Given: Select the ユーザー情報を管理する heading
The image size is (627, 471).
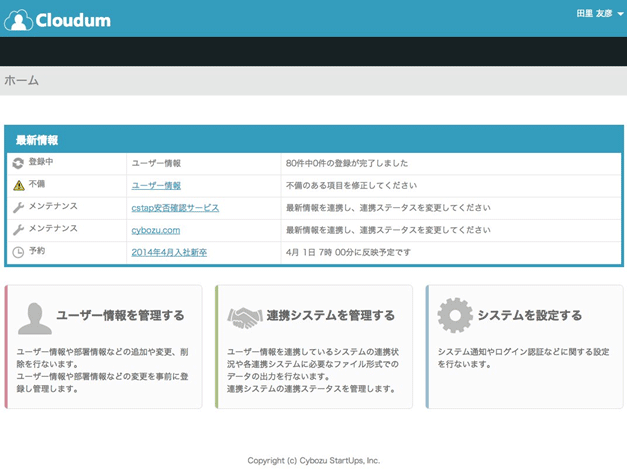Looking at the screenshot, I should [x=120, y=316].
